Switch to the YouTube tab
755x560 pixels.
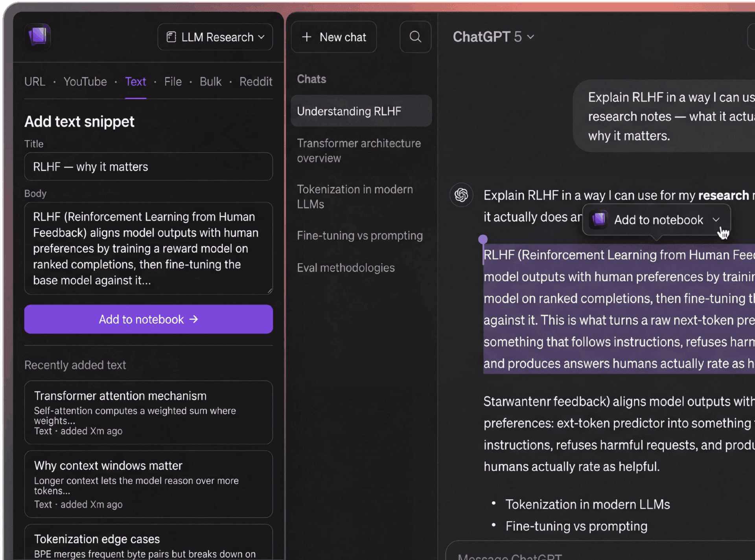point(85,82)
